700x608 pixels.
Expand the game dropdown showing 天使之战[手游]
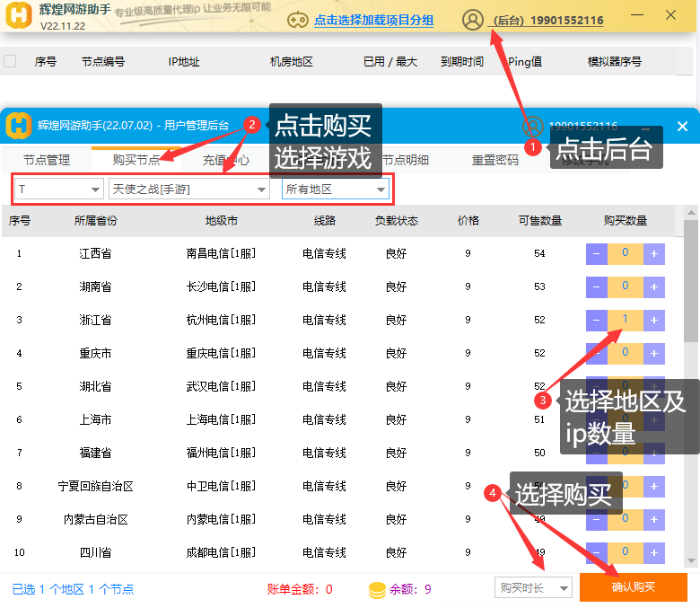(189, 189)
